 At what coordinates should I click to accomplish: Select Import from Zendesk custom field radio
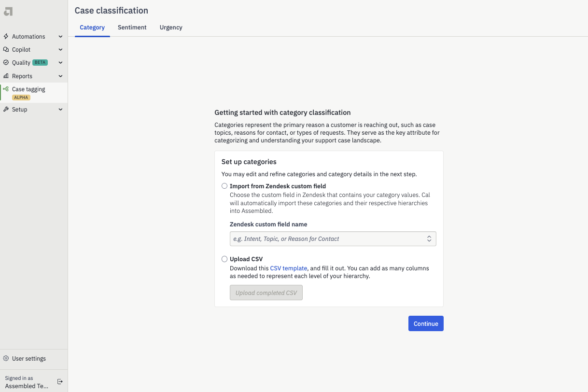[224, 186]
